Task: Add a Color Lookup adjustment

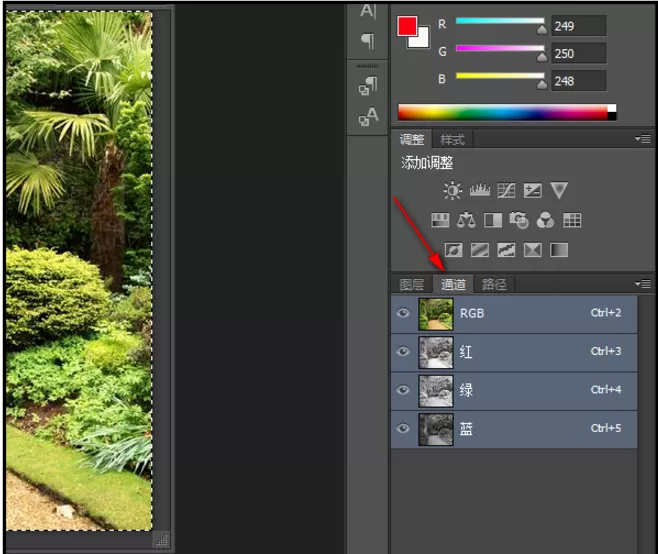Action: pos(572,220)
